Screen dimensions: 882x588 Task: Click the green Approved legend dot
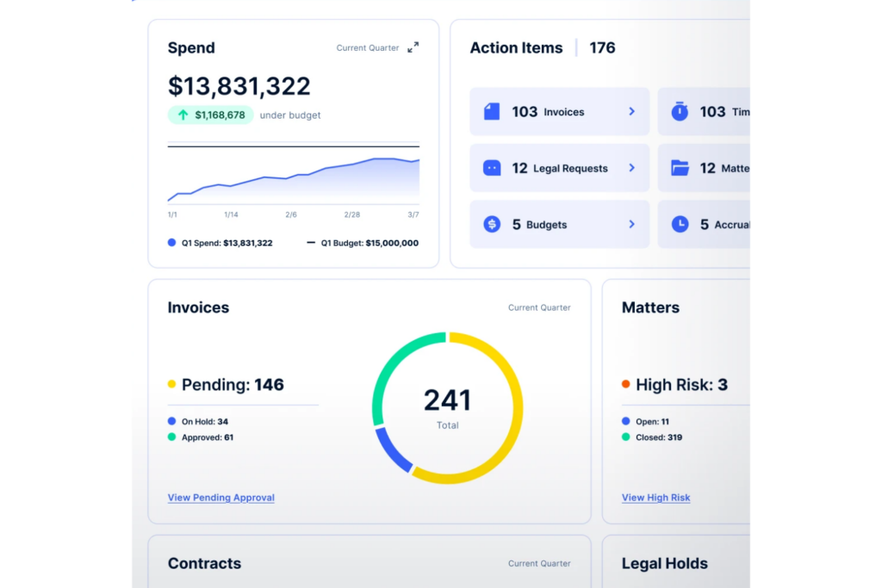[x=171, y=436]
